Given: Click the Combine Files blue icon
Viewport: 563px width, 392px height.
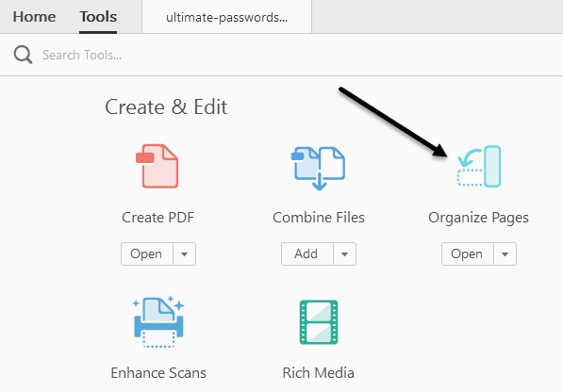Looking at the screenshot, I should coord(318,168).
